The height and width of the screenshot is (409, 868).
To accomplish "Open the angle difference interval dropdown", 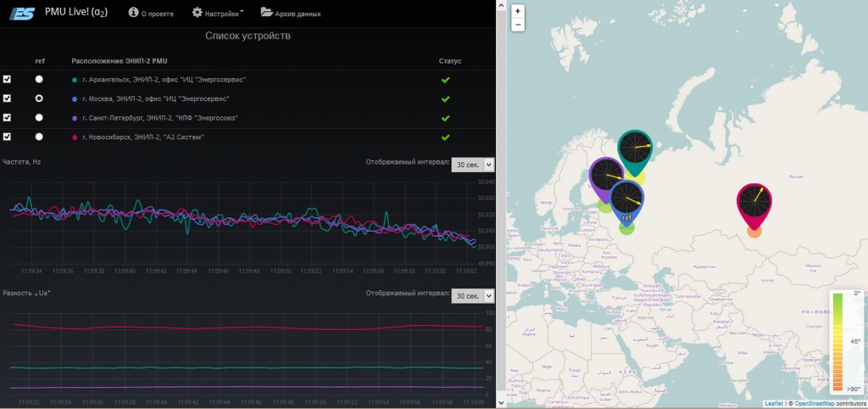I will coord(472,296).
